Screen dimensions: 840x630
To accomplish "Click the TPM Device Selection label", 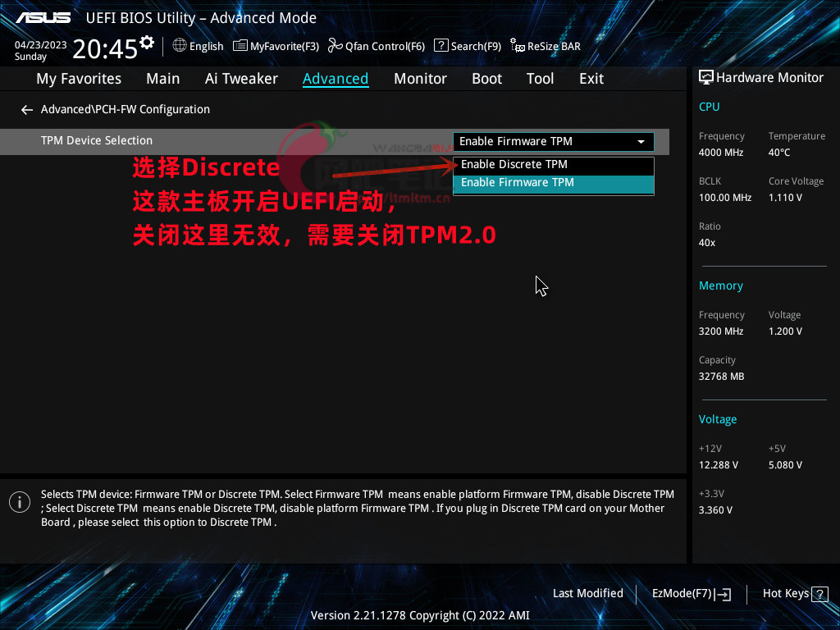I will pos(97,141).
